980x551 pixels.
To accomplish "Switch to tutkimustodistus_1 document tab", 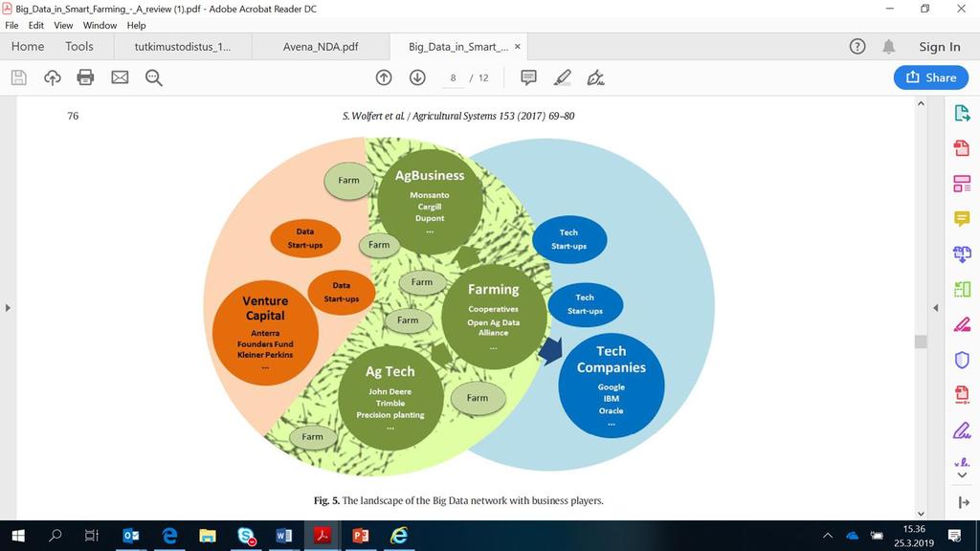I will pos(183,47).
